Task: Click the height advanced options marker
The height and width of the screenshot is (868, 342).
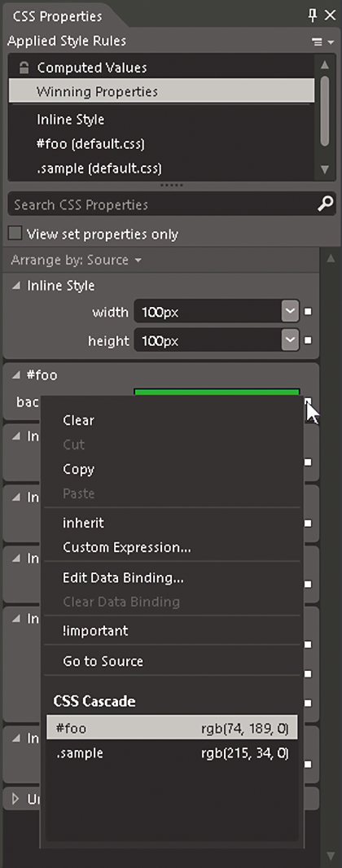Action: tap(309, 341)
